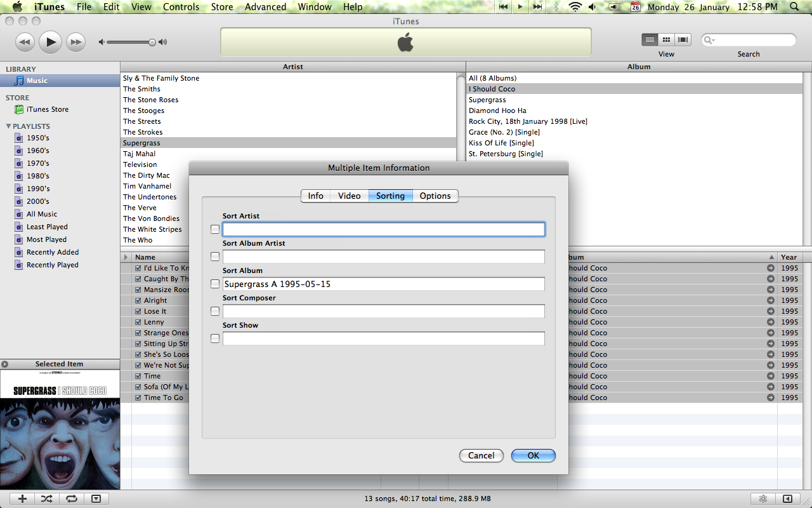Screen dimensions: 812x508
Task: Click the Search field
Action: point(749,40)
